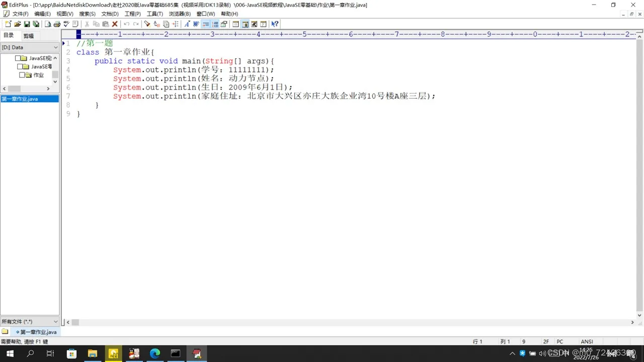Show hidden system tray icons chevron
Viewport: 644px width, 362px height.
pyautogui.click(x=513, y=353)
